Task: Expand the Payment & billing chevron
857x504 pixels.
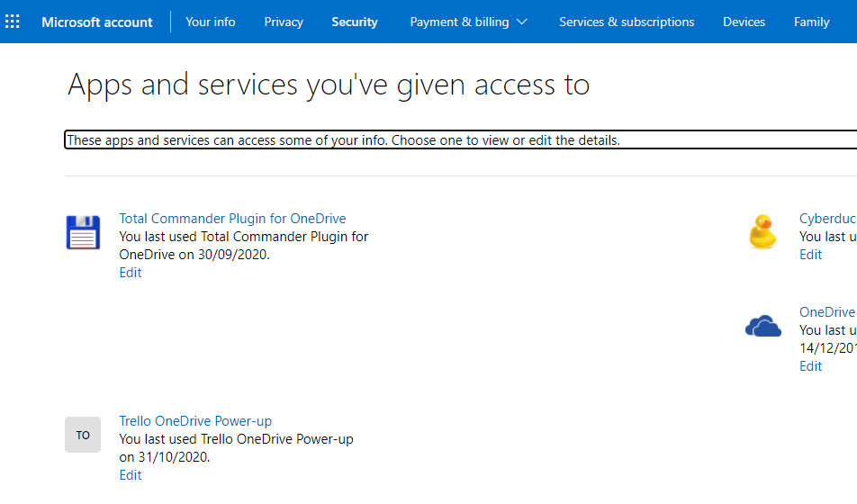Action: tap(522, 22)
